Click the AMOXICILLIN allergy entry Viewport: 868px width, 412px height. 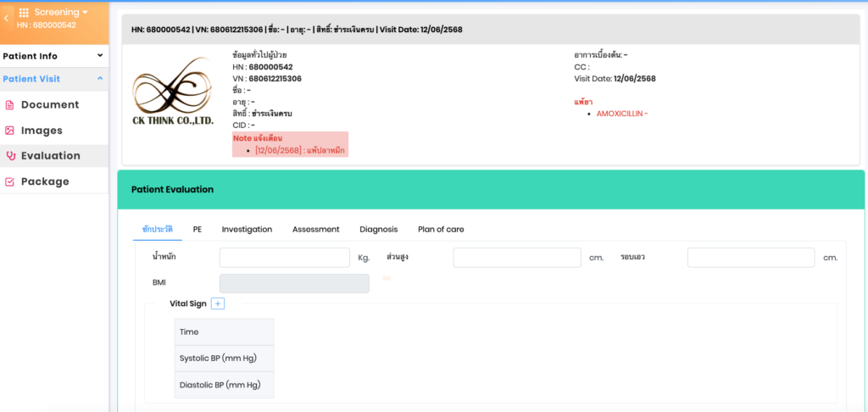pyautogui.click(x=621, y=114)
